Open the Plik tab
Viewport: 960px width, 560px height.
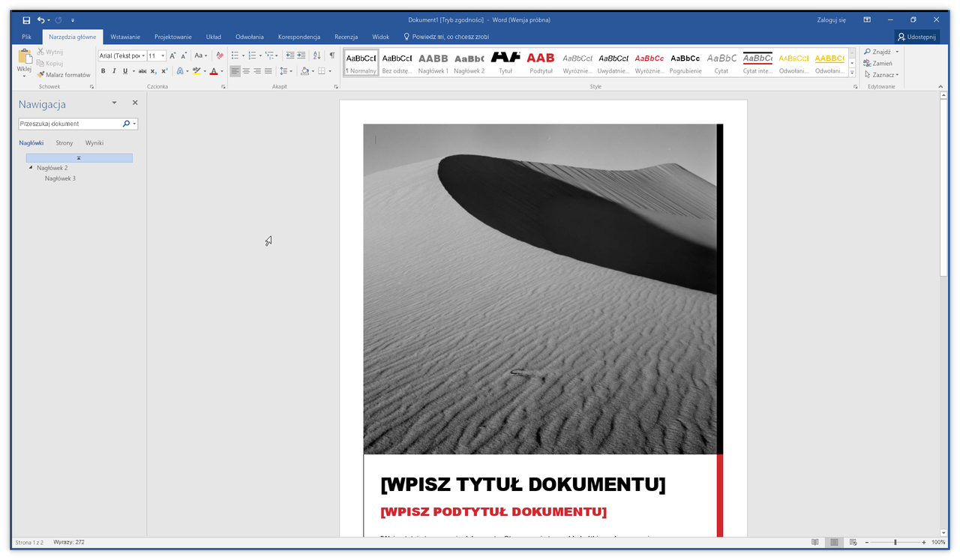tap(26, 37)
